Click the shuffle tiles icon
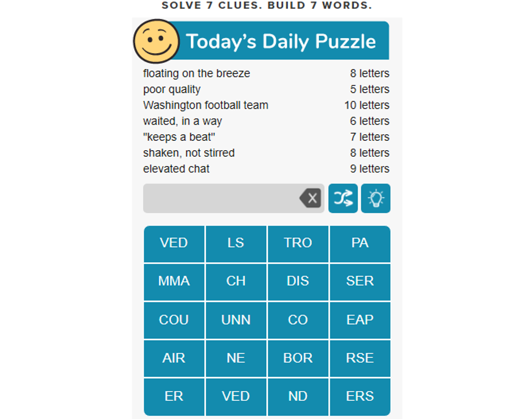This screenshot has height=419, width=532. tap(343, 198)
